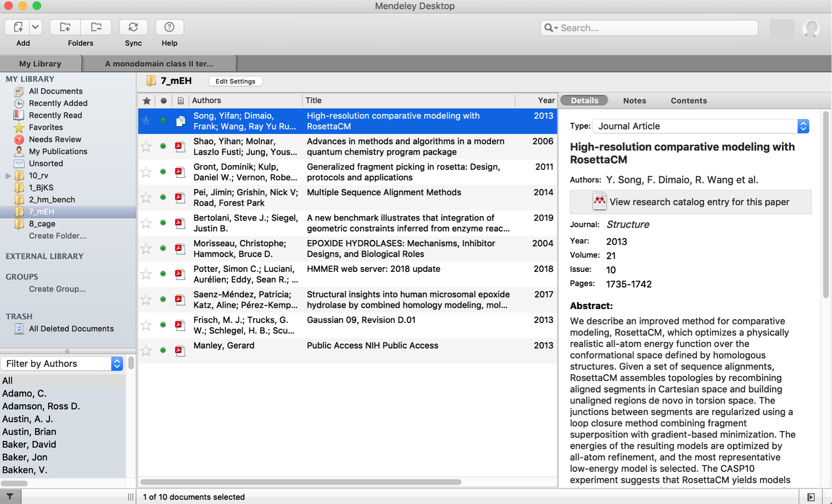
Task: Click the horizontal scrollbar under document list
Action: [301, 482]
